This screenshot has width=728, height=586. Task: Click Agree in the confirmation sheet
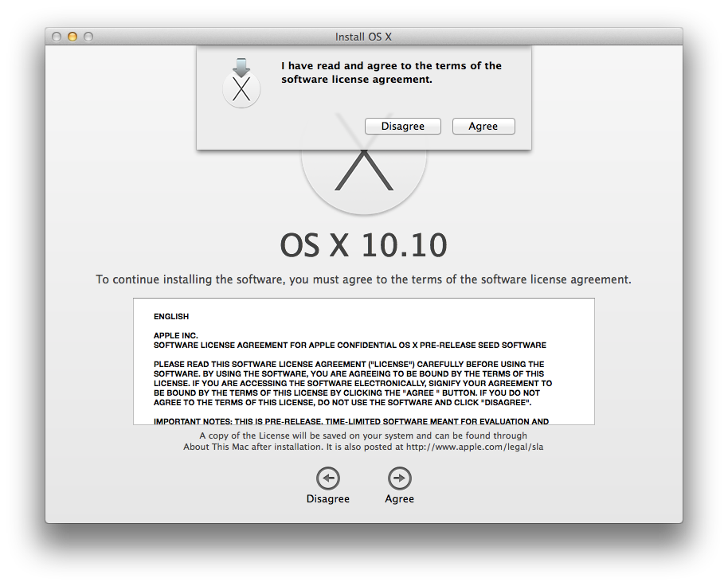pos(483,127)
